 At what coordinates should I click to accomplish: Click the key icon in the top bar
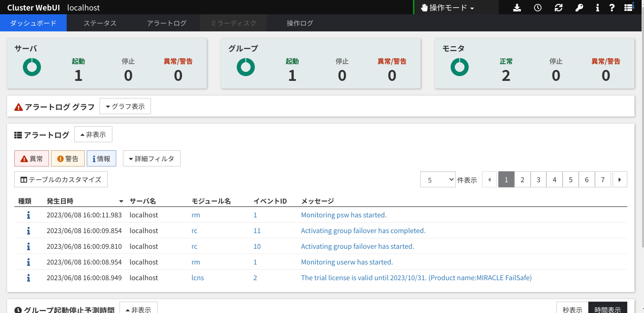[579, 8]
